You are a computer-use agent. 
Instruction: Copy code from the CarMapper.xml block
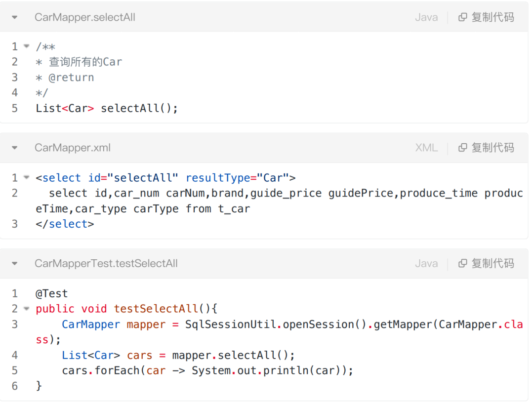pos(487,148)
